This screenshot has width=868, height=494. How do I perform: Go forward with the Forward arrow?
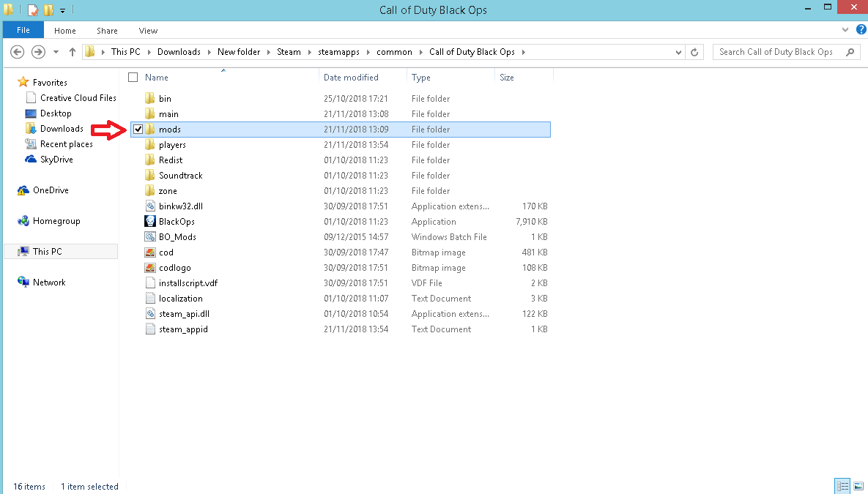point(38,52)
